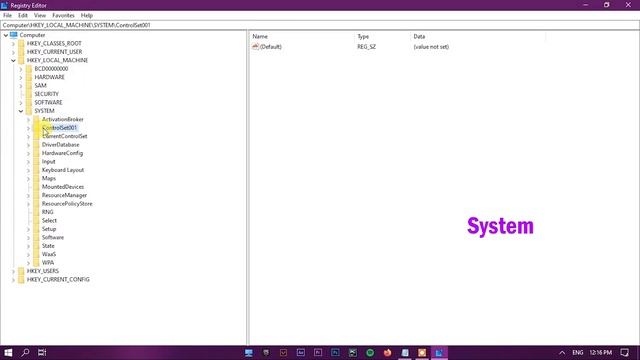Image resolution: width=640 pixels, height=360 pixels.
Task: Click the REG_SZ type cell
Action: click(x=366, y=47)
